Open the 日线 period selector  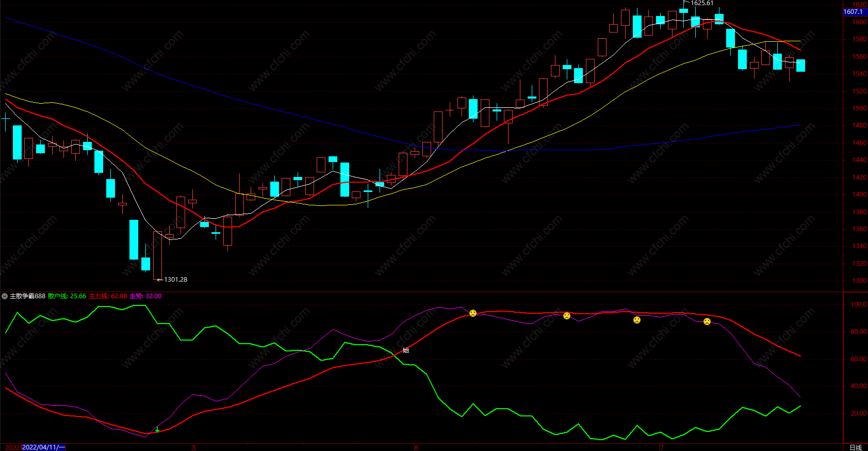click(856, 447)
